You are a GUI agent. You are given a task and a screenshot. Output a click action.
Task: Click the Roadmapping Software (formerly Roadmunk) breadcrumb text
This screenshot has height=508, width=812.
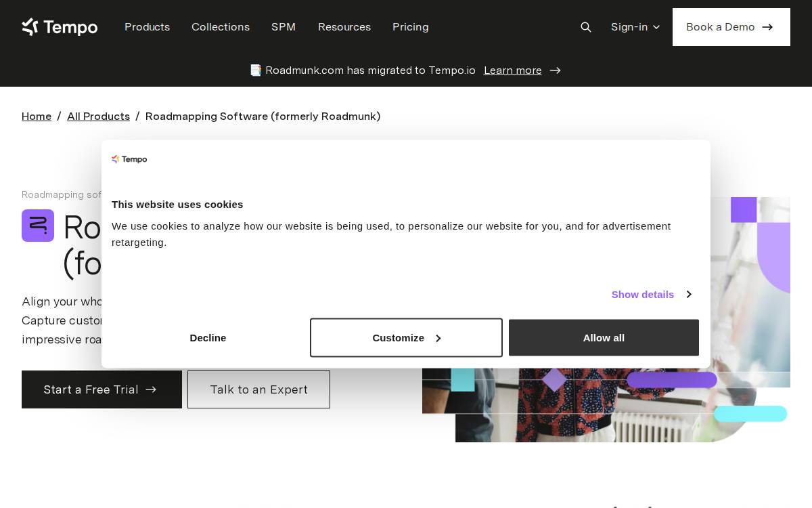(263, 117)
